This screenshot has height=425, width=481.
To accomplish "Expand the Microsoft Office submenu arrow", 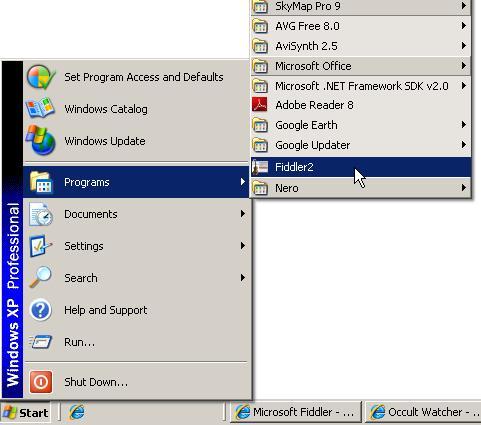I will click(464, 66).
